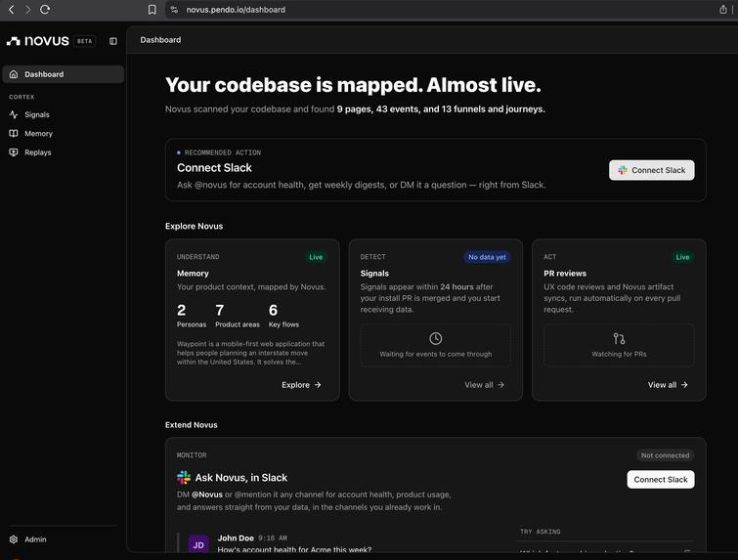
Task: Click the No data yet badge
Action: click(x=487, y=257)
